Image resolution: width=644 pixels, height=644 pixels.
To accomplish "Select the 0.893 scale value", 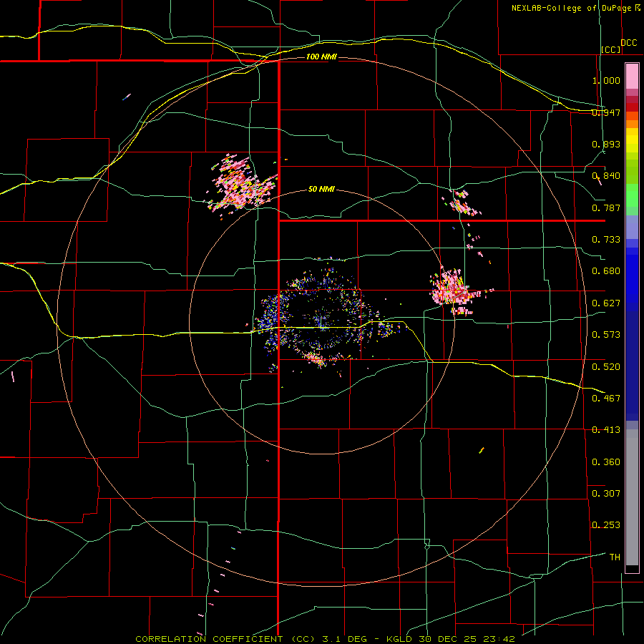I will (606, 144).
